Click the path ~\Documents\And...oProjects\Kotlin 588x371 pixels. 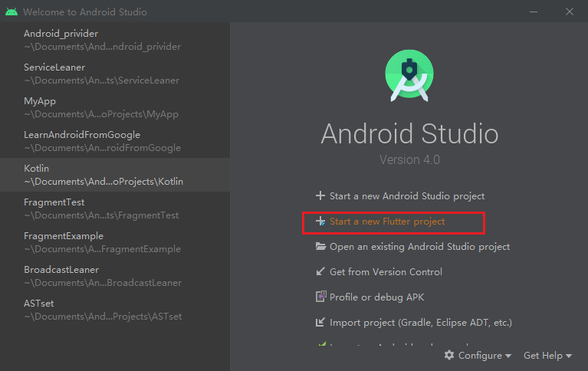pyautogui.click(x=103, y=182)
